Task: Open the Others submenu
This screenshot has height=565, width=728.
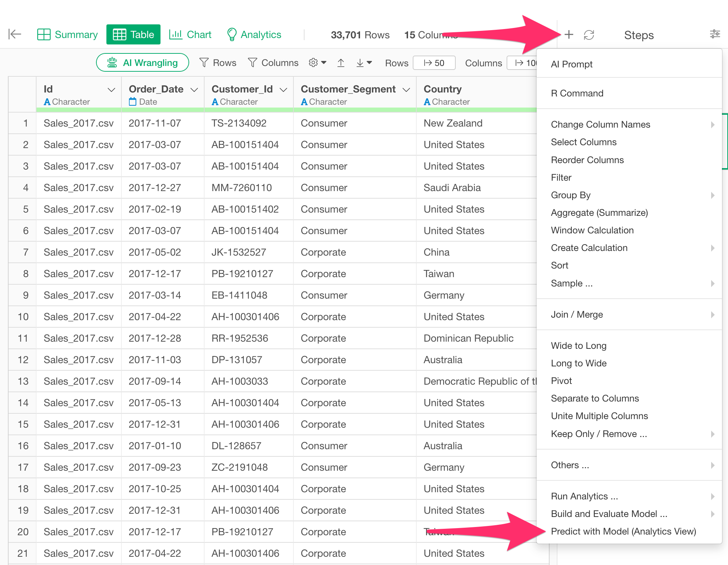Action: click(x=629, y=465)
